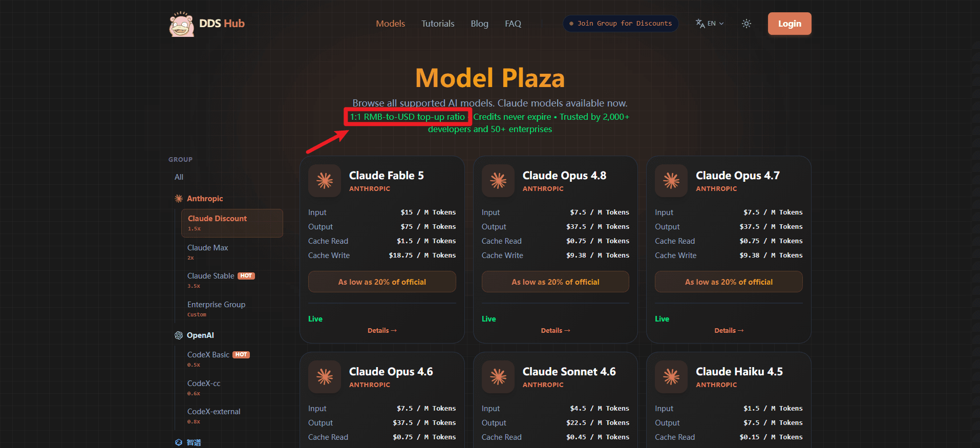Click the Claude Sonnet 4.6 title

569,372
